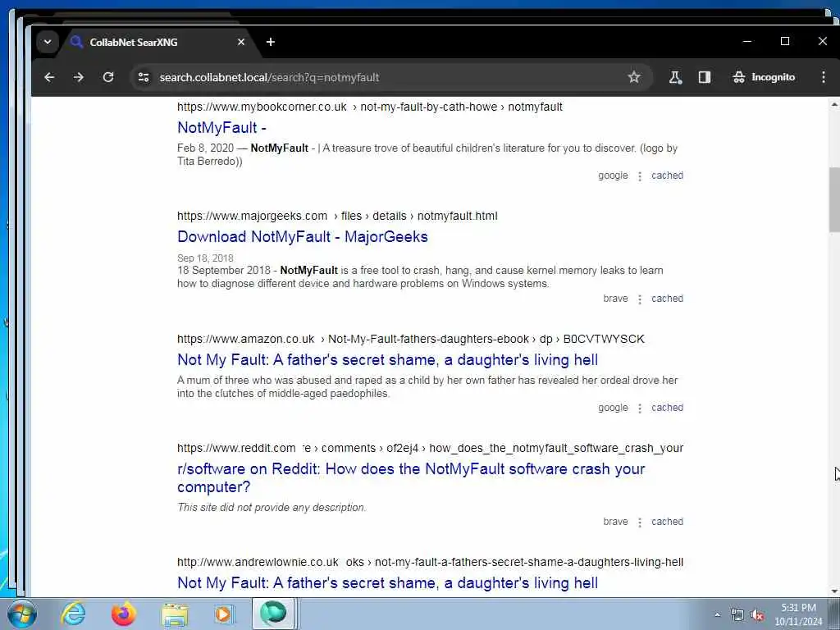Screen dimensions: 840x630
Task: Click google engine label under Amazon result
Action: pyautogui.click(x=613, y=408)
